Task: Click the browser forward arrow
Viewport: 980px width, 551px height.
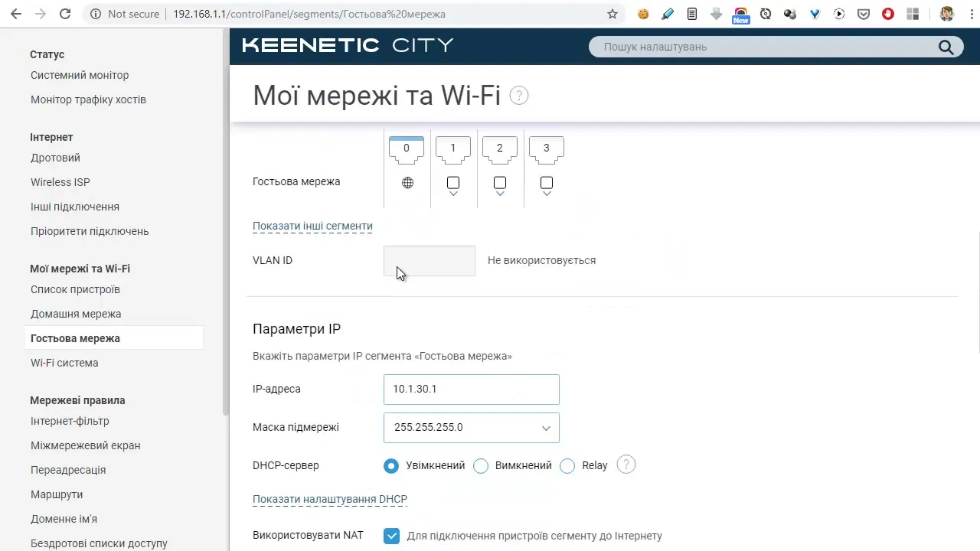Action: tap(41, 14)
